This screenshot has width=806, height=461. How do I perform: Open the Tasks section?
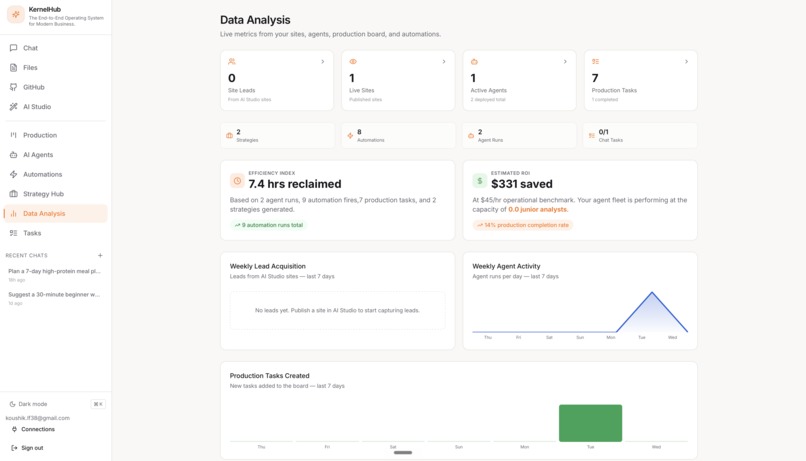[x=56, y=233]
